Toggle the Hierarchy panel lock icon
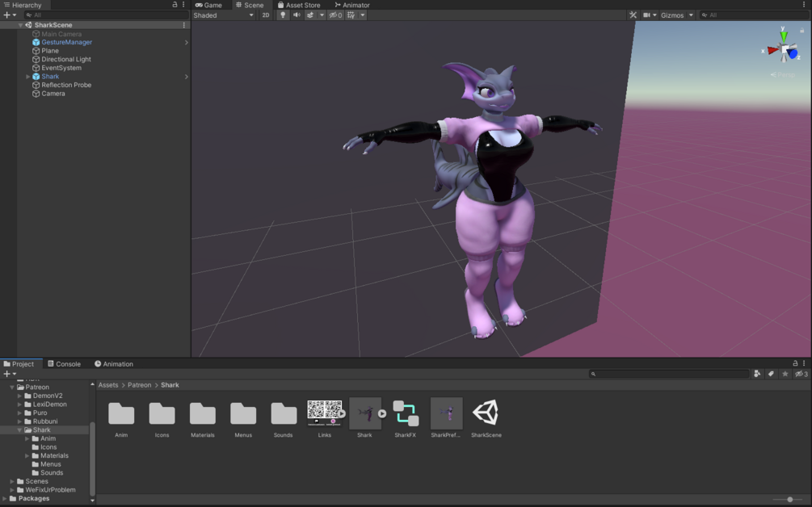The height and width of the screenshot is (507, 812). (x=175, y=5)
